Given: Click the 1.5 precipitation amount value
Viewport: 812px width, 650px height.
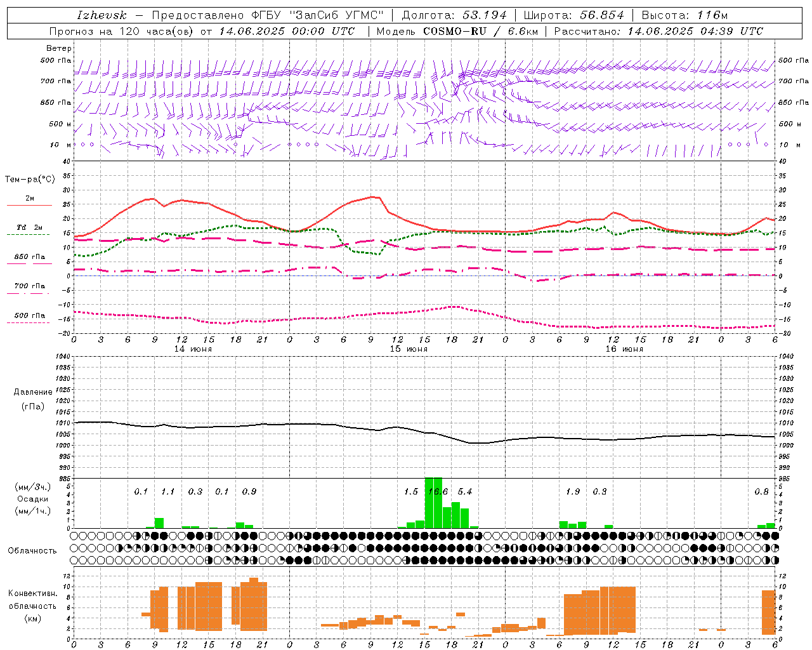Looking at the screenshot, I should click(411, 491).
